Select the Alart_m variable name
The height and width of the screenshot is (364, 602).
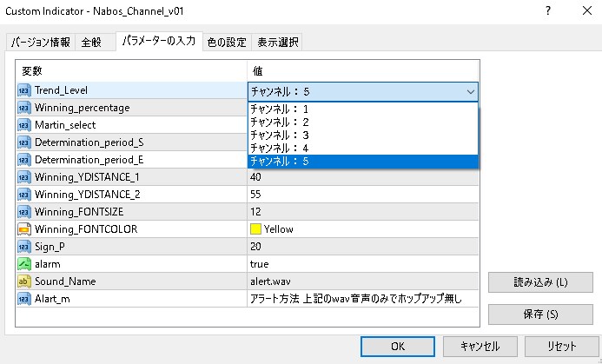coord(52,299)
